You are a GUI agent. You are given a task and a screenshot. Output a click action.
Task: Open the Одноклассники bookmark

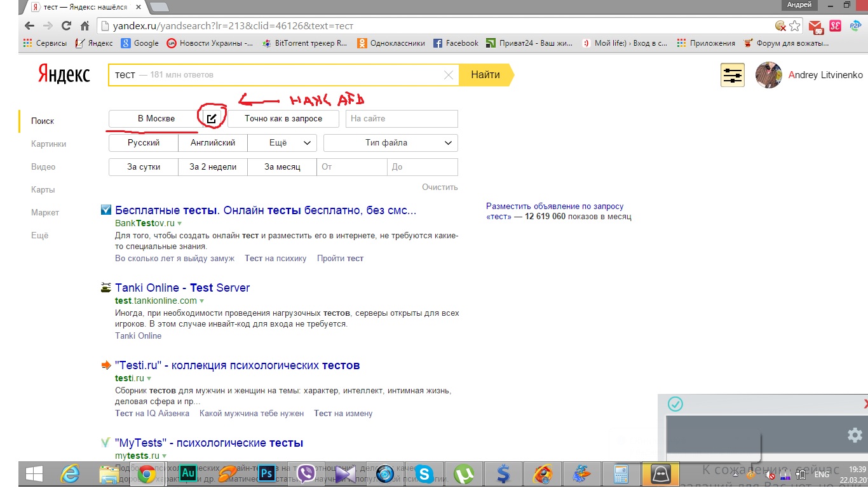391,43
